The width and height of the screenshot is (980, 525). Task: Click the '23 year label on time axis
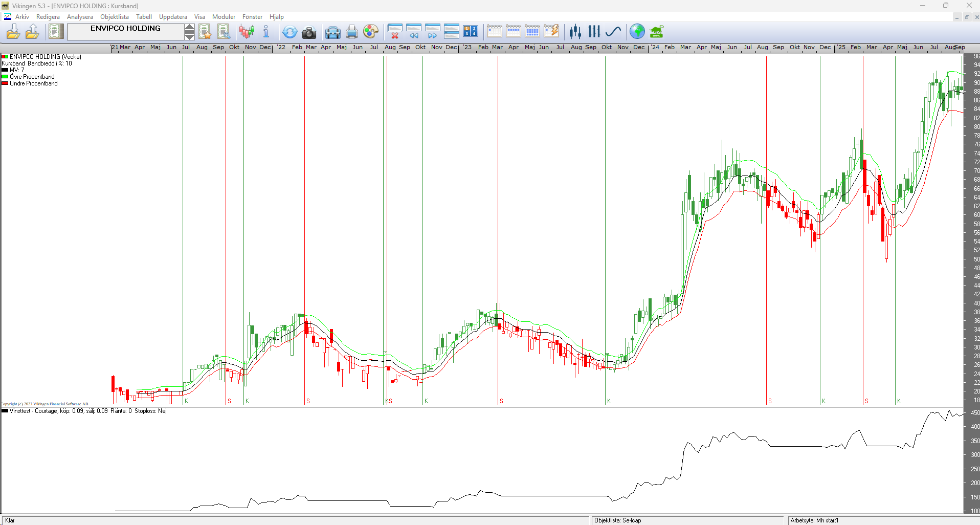[x=467, y=47]
